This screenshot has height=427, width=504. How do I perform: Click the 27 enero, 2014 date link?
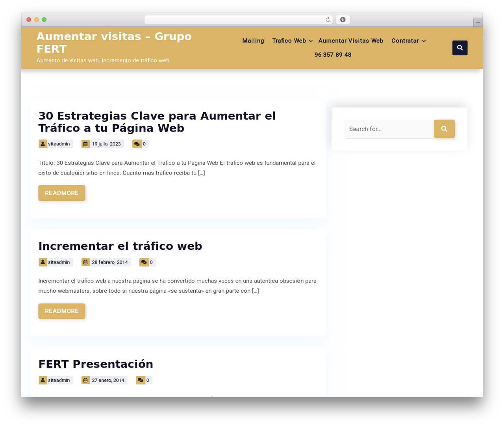coord(108,380)
